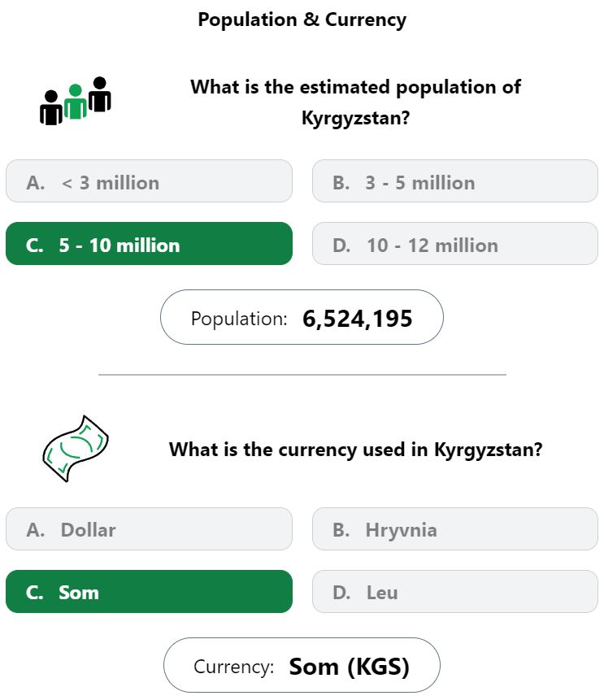Viewport: 604px width, 700px height.
Task: Click the horizontal divider between questions
Action: click(302, 375)
